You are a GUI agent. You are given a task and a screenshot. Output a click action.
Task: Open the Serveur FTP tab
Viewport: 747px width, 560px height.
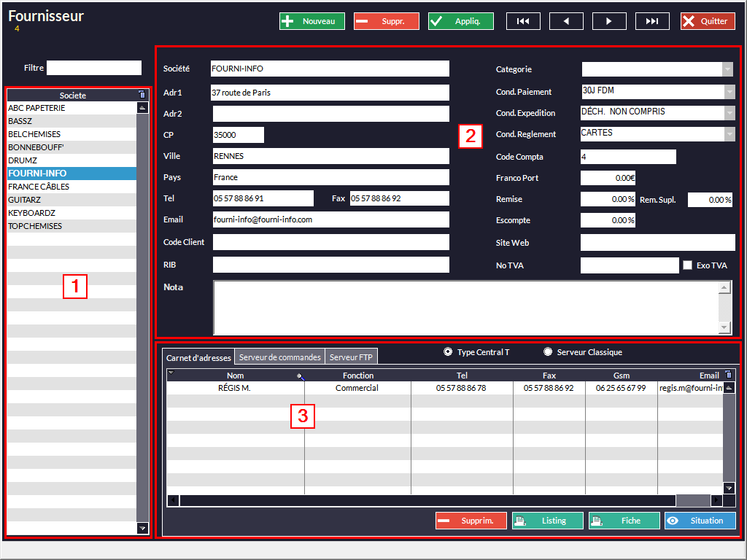pyautogui.click(x=351, y=357)
